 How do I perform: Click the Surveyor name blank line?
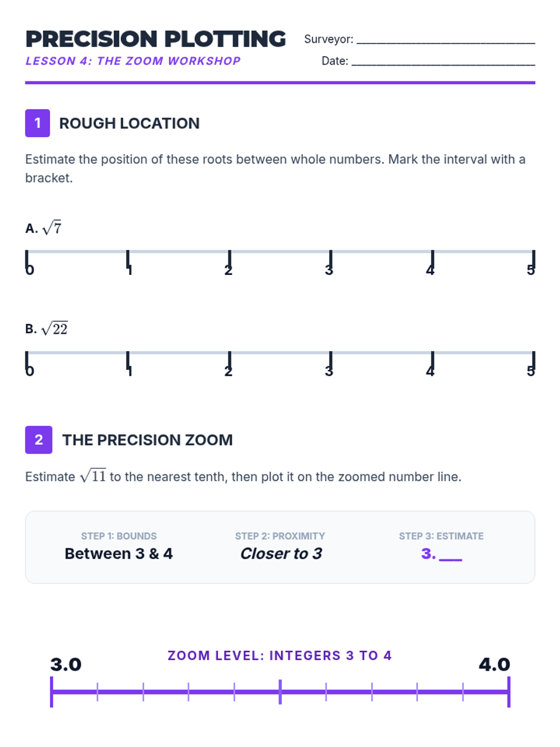click(446, 43)
